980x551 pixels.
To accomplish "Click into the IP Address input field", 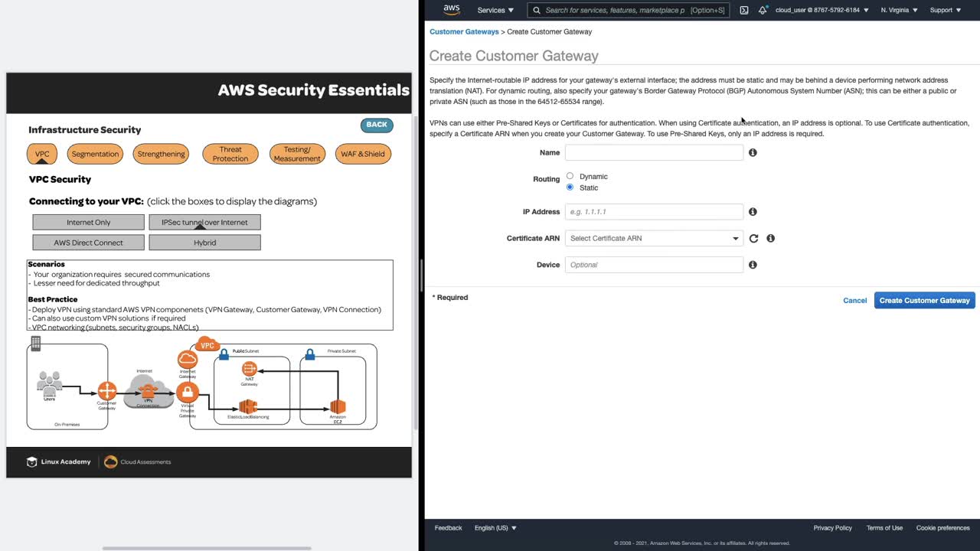I will [x=654, y=212].
